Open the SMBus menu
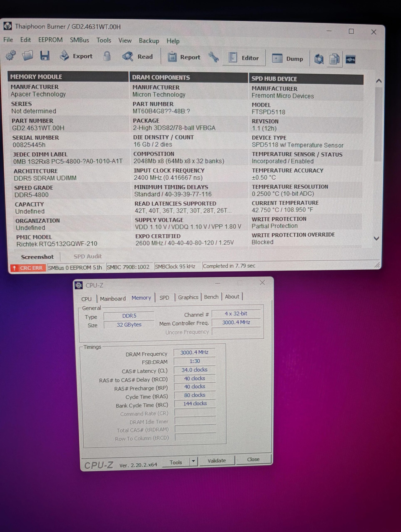The width and height of the screenshot is (401, 532). pos(79,40)
